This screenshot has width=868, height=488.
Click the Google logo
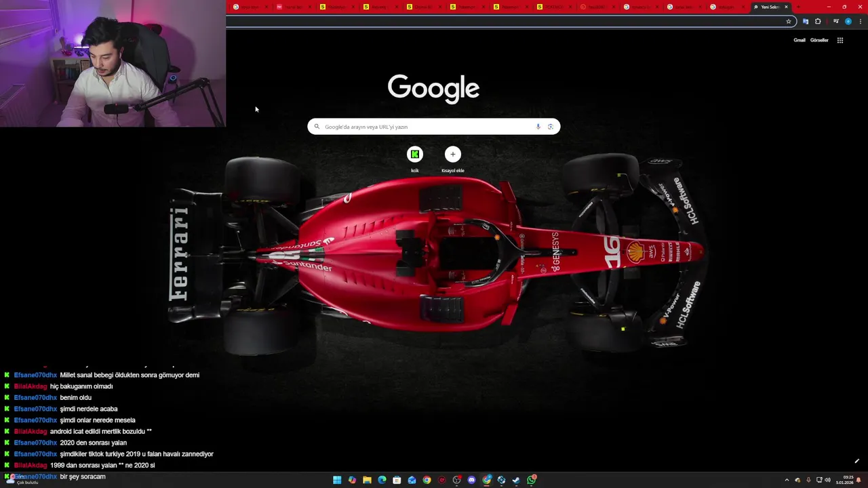point(433,88)
